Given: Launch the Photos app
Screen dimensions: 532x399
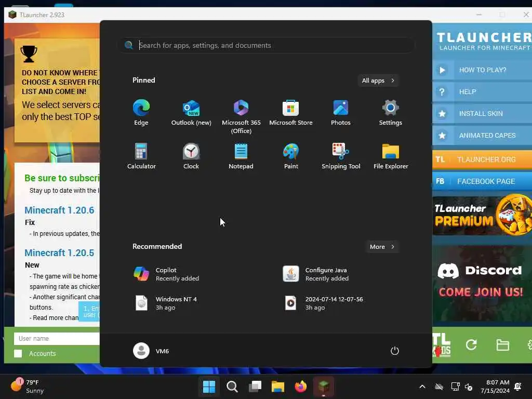Looking at the screenshot, I should (x=341, y=113).
